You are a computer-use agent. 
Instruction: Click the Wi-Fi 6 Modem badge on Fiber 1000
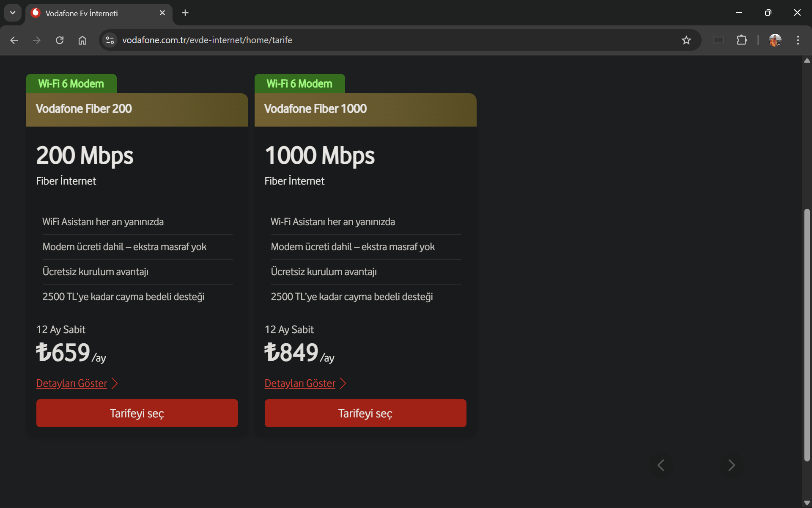coord(299,84)
